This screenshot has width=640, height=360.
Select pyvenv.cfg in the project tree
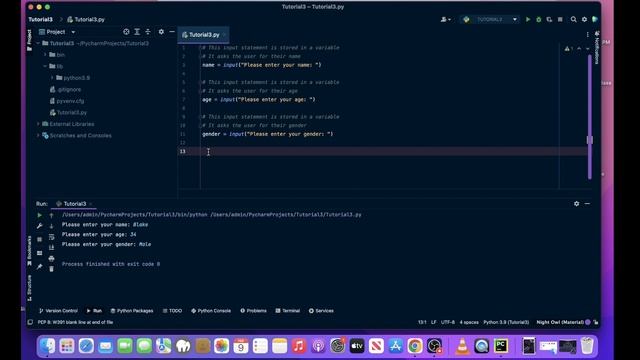point(67,101)
